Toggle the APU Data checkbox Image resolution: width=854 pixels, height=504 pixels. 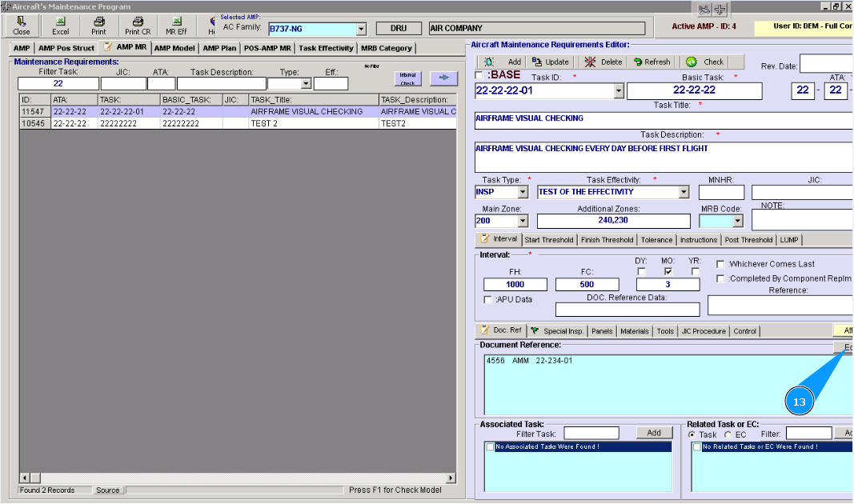[488, 299]
